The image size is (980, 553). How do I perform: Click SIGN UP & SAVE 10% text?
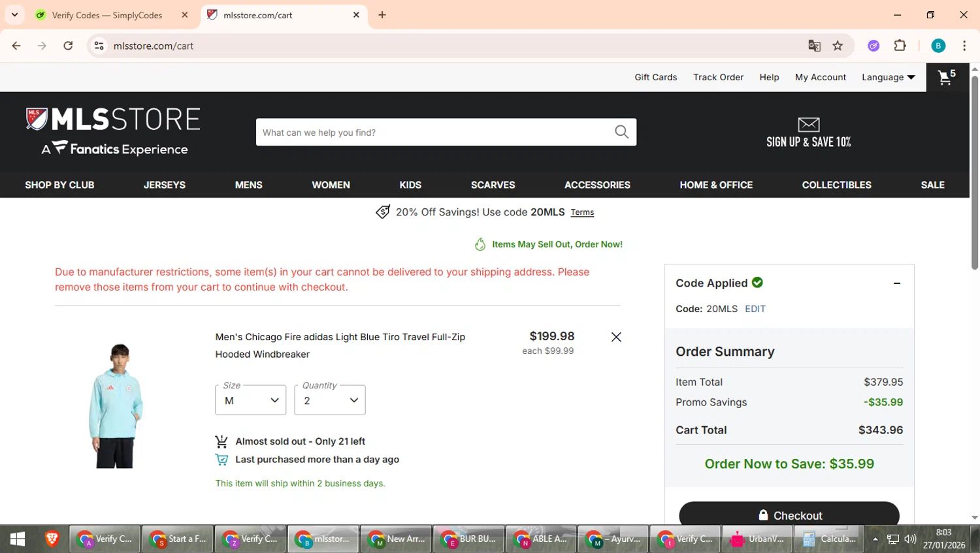[808, 142]
